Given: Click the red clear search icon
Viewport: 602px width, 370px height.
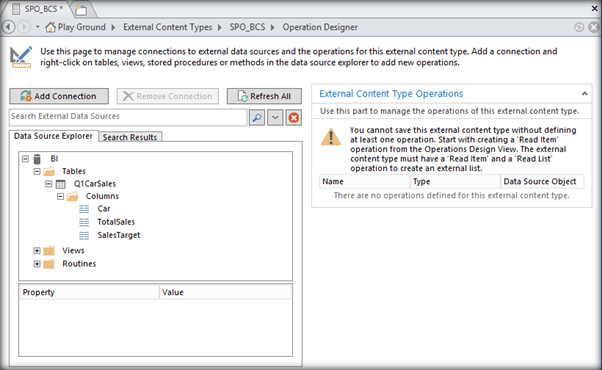Looking at the screenshot, I should pyautogui.click(x=294, y=117).
